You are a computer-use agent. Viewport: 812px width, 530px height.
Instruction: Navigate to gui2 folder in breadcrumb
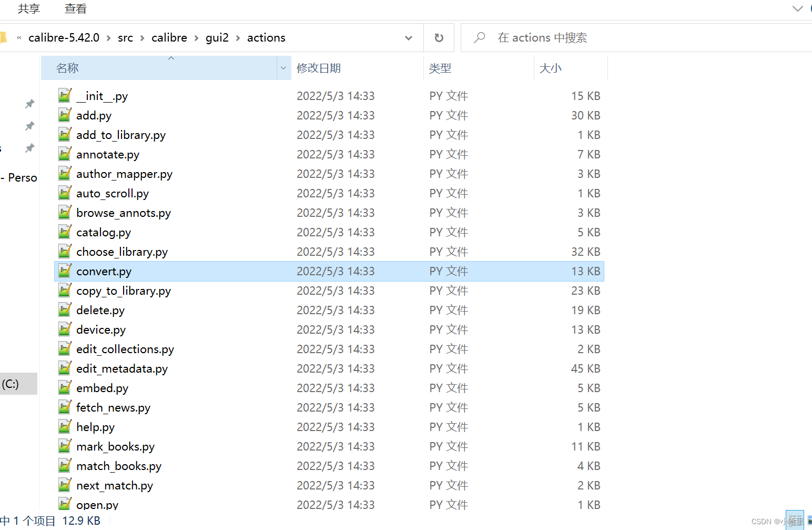click(x=217, y=38)
